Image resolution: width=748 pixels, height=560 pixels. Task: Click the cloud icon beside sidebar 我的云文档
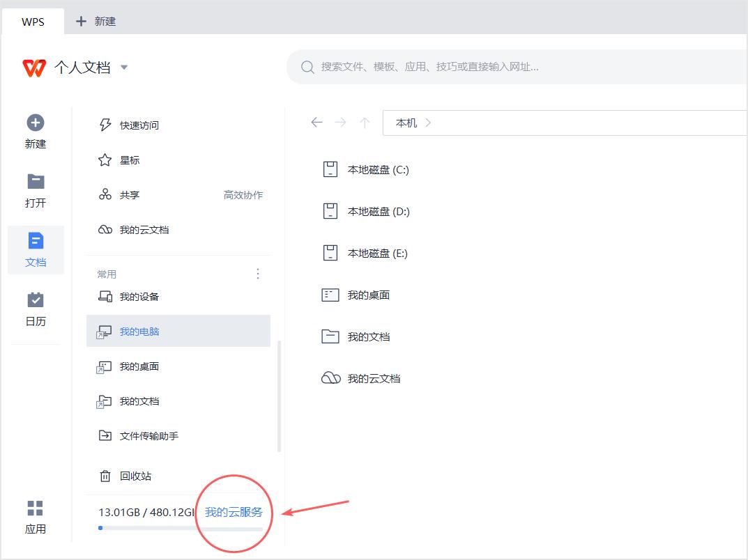105,230
